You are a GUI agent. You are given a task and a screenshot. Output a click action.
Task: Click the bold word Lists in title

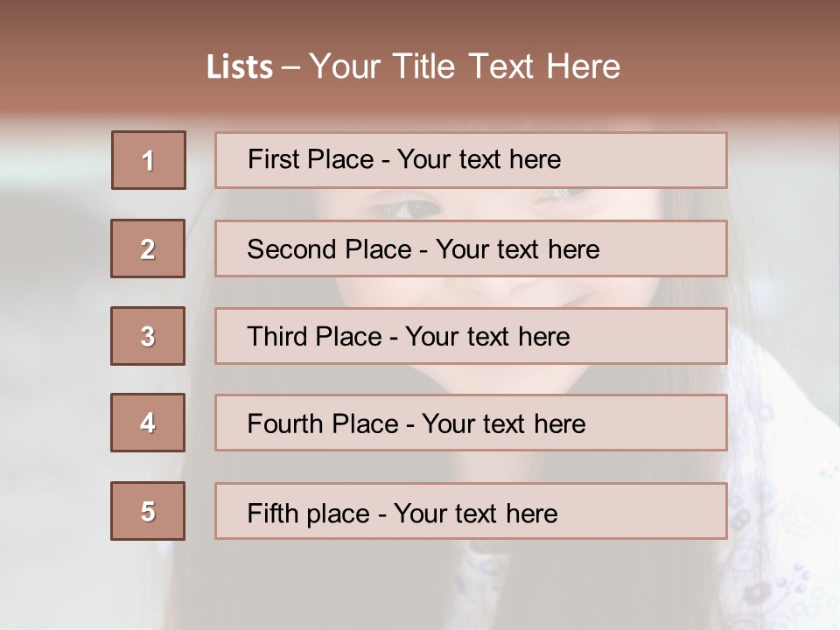240,66
